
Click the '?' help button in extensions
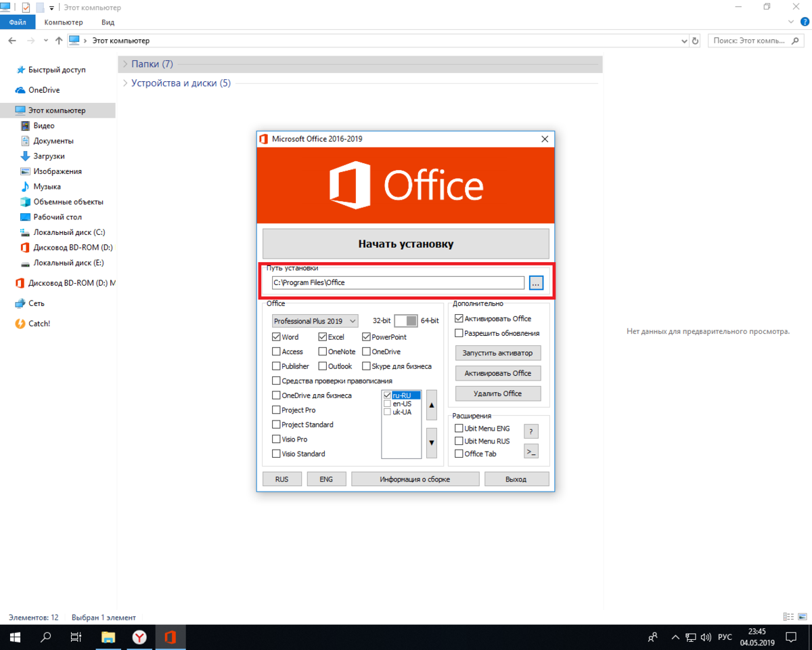[531, 431]
